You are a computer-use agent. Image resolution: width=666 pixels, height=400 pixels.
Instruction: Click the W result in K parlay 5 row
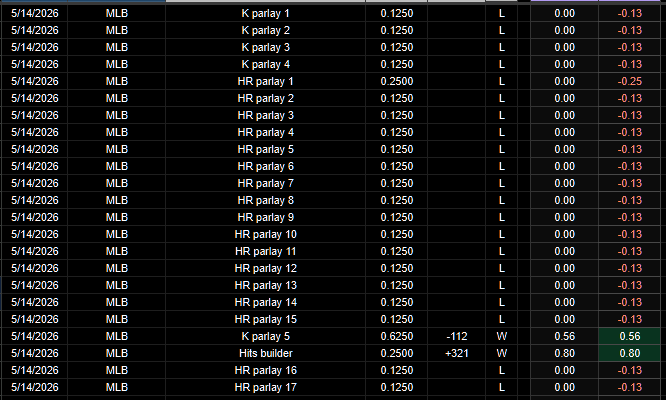pos(502,336)
